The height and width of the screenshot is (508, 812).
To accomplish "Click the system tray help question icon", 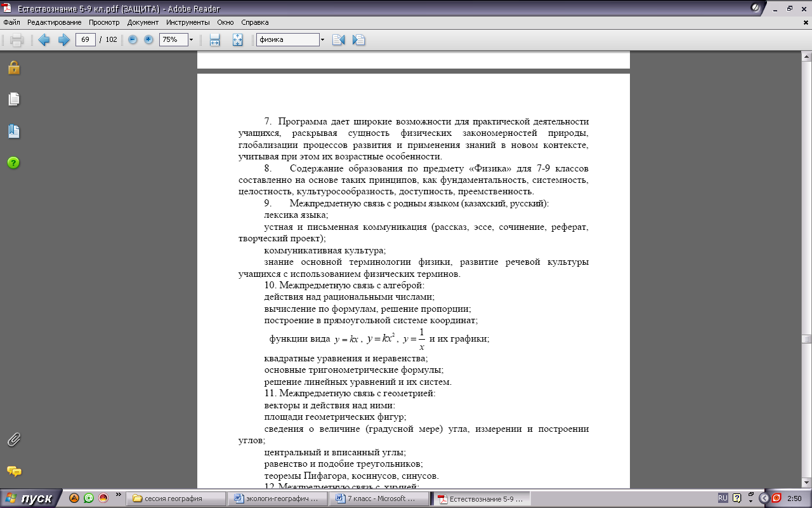I will coord(737,498).
